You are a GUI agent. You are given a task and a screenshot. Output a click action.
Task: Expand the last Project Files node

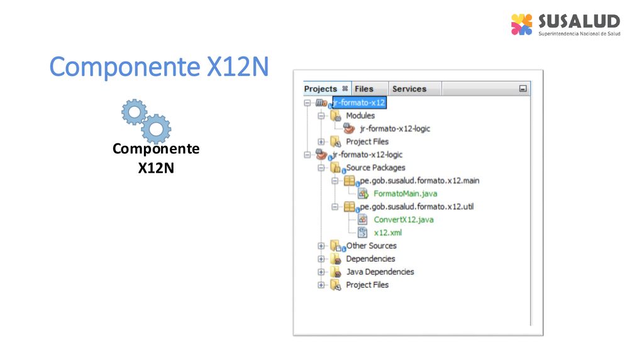(321, 285)
